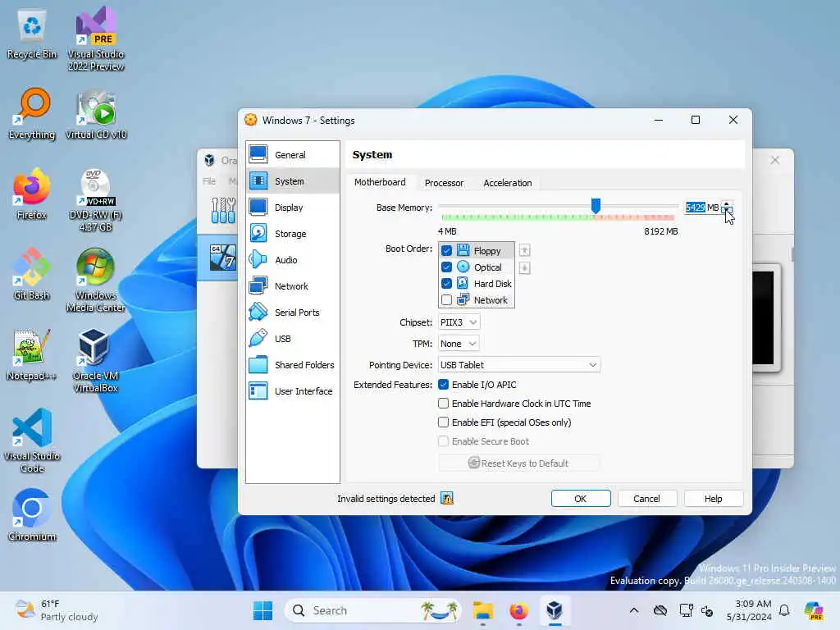840x630 pixels.
Task: Switch to the Acceleration tab
Action: click(x=507, y=183)
